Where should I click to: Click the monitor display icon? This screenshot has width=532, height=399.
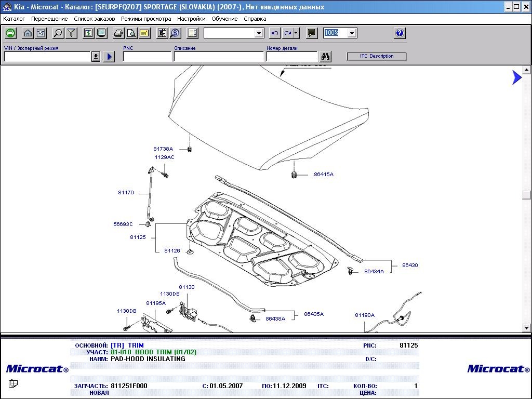pyautogui.click(x=101, y=33)
